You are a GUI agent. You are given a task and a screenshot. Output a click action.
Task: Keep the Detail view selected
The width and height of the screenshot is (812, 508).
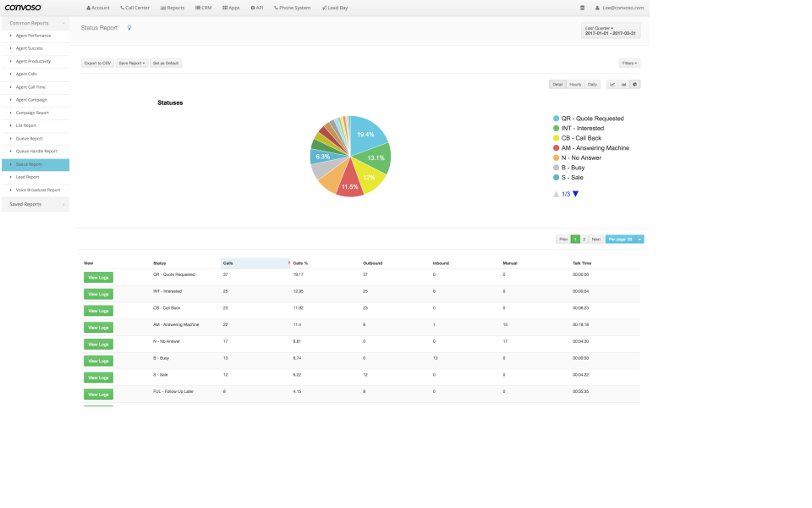[x=557, y=84]
